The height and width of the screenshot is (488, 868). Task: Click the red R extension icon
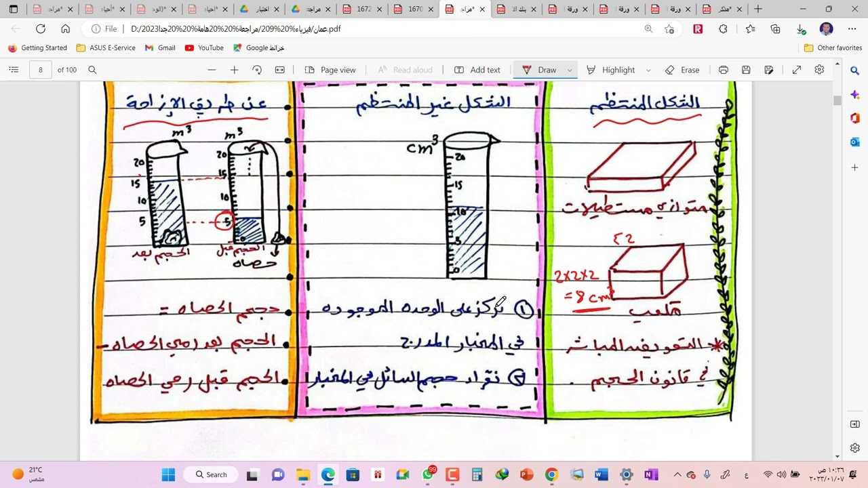point(698,29)
